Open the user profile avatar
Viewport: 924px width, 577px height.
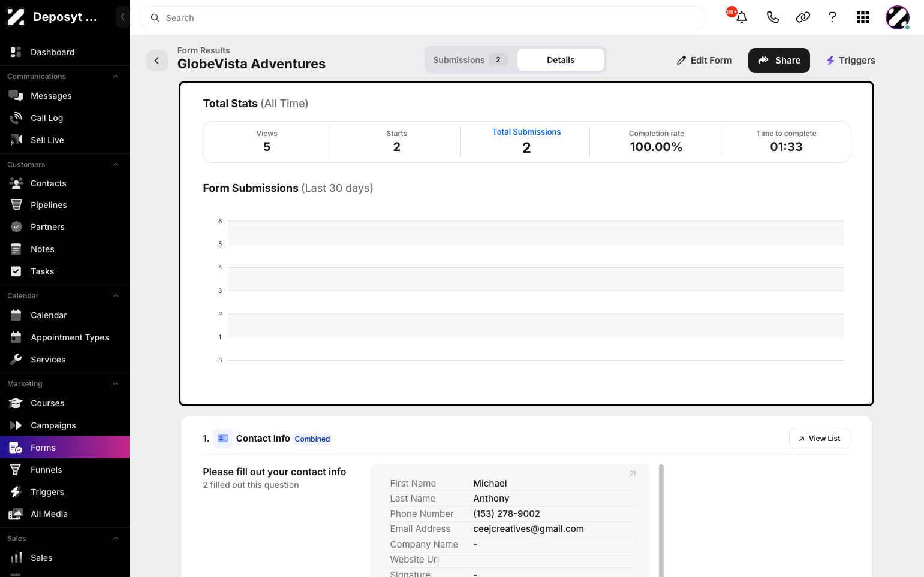click(x=898, y=17)
